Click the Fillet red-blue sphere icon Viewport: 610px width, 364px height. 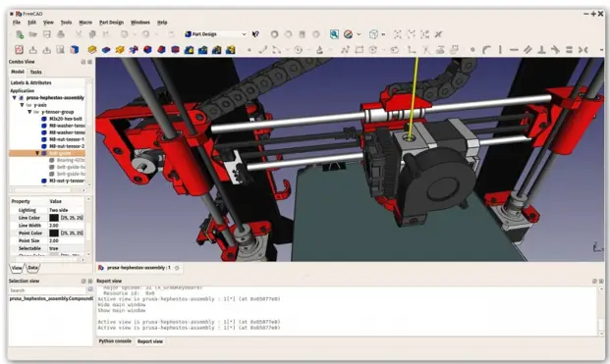point(147,50)
